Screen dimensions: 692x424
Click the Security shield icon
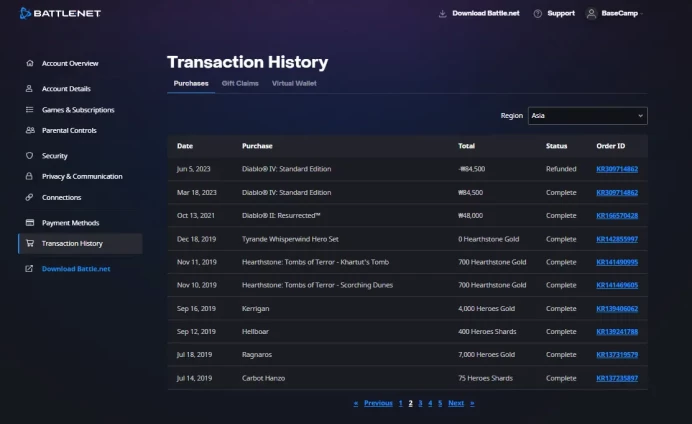(30, 155)
